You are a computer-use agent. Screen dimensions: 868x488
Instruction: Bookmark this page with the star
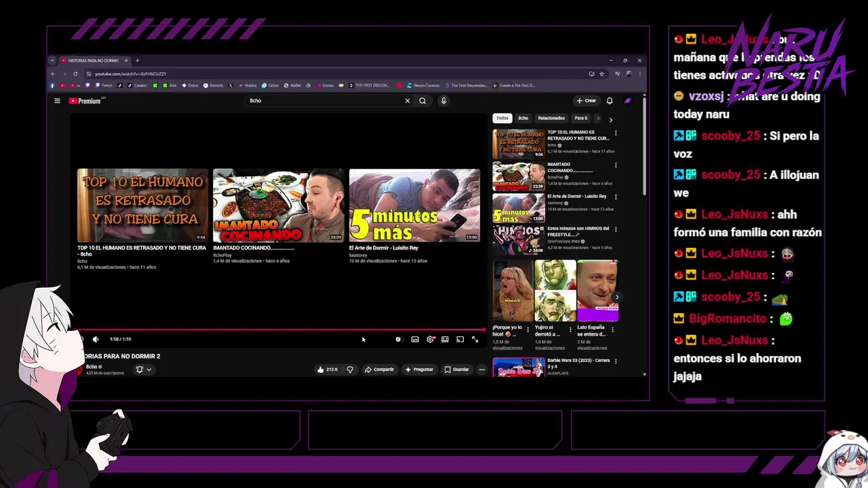(601, 73)
